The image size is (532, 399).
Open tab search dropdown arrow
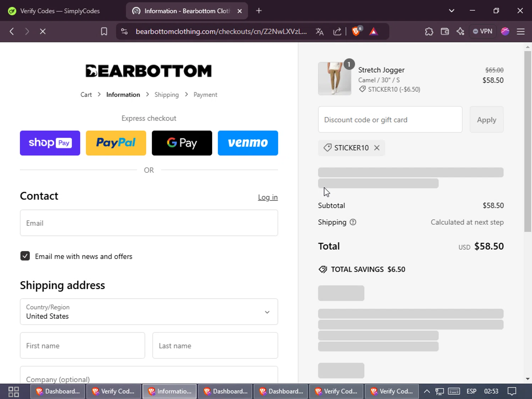click(x=451, y=11)
